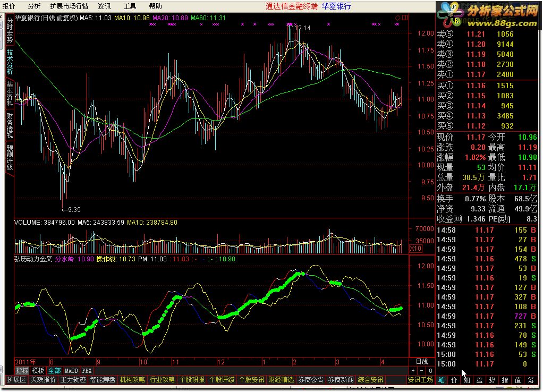Click the 扩展区 button

[16, 380]
